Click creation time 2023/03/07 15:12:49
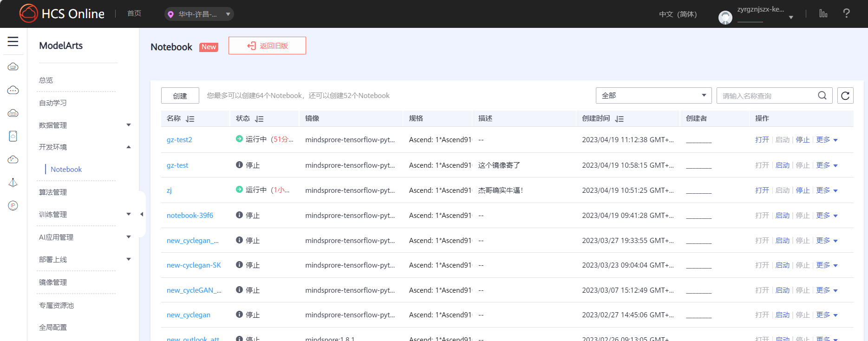868x341 pixels. point(628,290)
